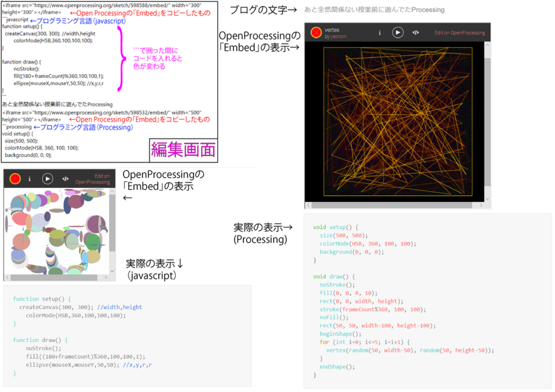
Task: Click the left scroll arrow in the vertex embed
Action: pos(308,205)
